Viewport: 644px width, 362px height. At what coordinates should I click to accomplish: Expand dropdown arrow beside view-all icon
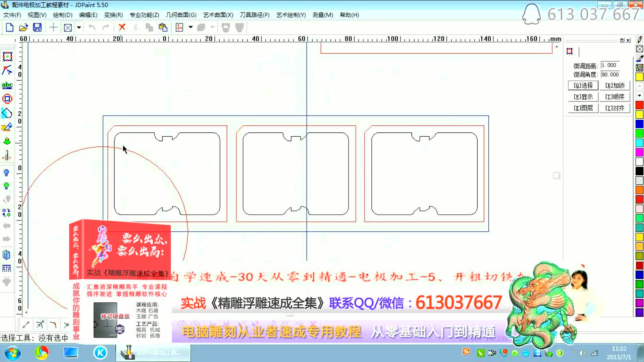pos(79,27)
